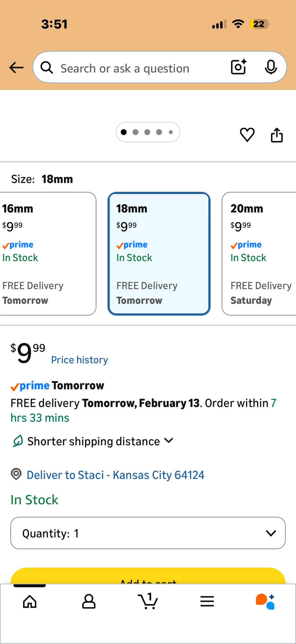
Task: Open the cart icon in bottom bar
Action: point(148,601)
